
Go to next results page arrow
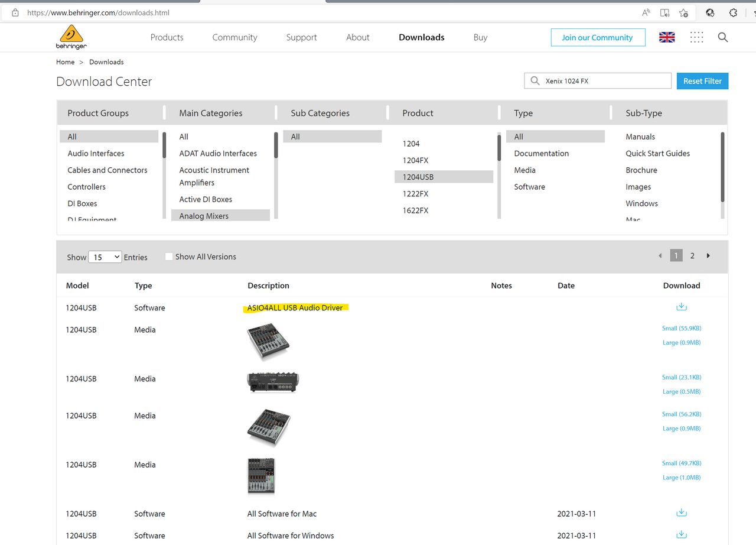(708, 256)
